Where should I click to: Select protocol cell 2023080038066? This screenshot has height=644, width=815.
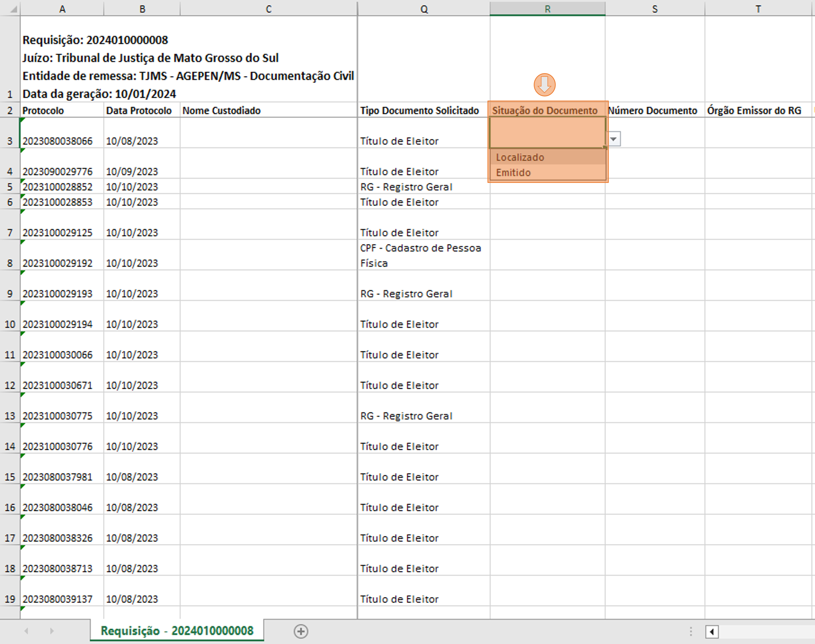pos(62,133)
